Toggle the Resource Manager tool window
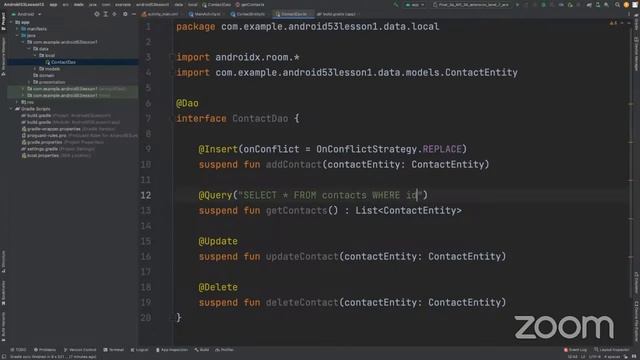640x360 pixels. click(3, 56)
